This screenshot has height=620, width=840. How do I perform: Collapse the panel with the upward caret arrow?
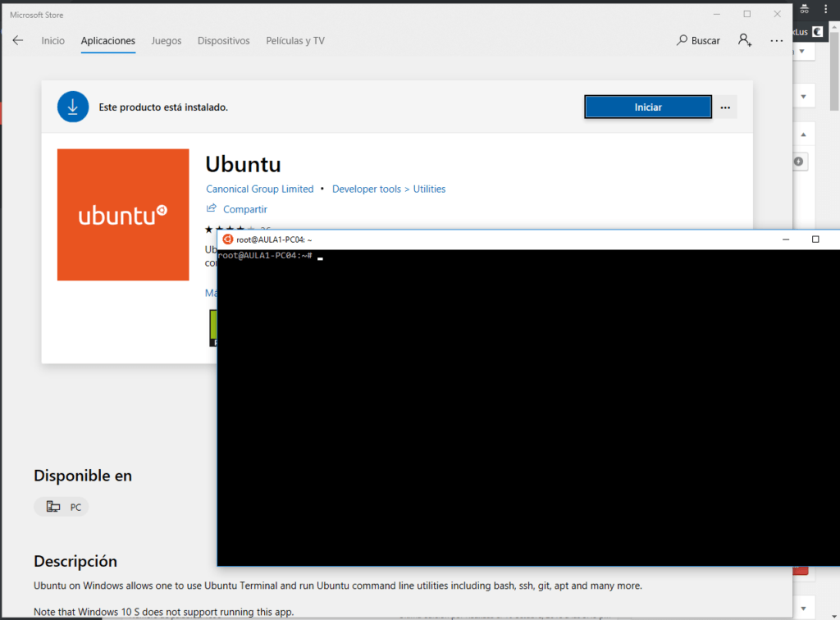pos(803,134)
